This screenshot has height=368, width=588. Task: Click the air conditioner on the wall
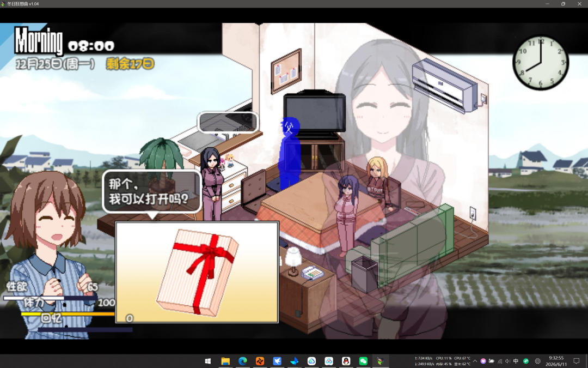(x=445, y=85)
